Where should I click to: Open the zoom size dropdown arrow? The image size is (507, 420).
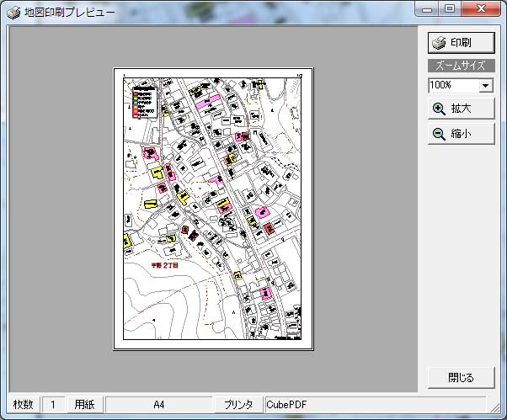click(486, 86)
